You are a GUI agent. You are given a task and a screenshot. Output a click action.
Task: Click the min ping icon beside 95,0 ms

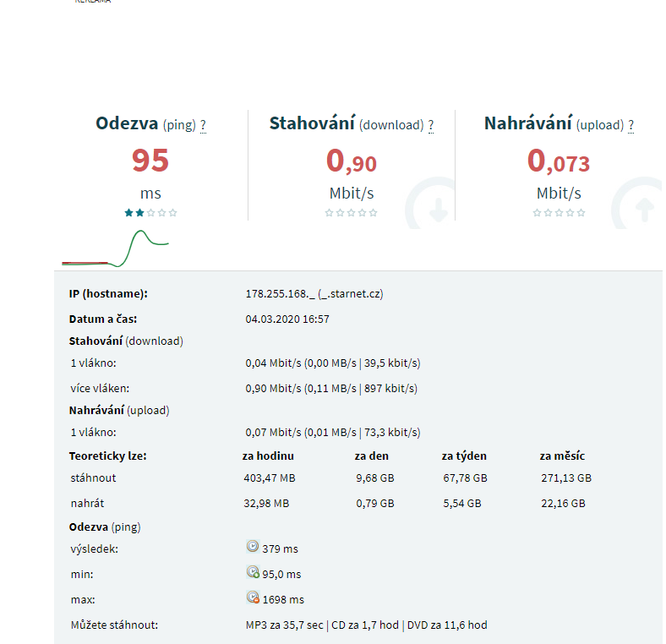(x=252, y=572)
